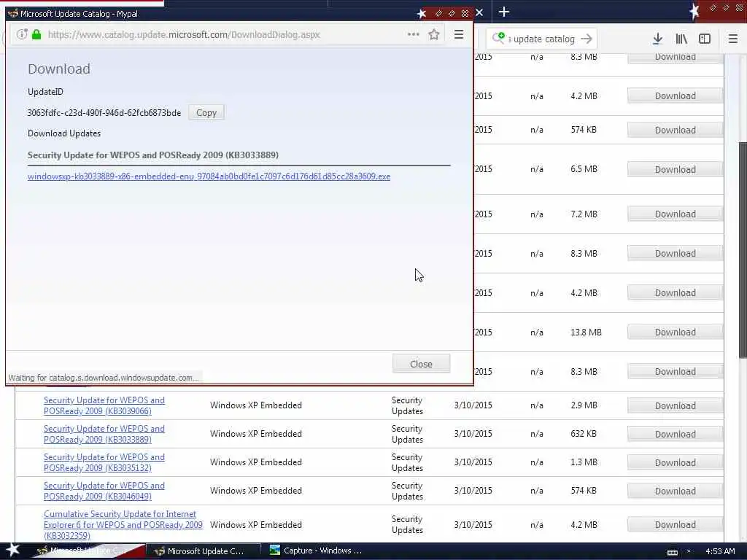
Task: Open the main browser hamburger menu
Action: [x=733, y=39]
